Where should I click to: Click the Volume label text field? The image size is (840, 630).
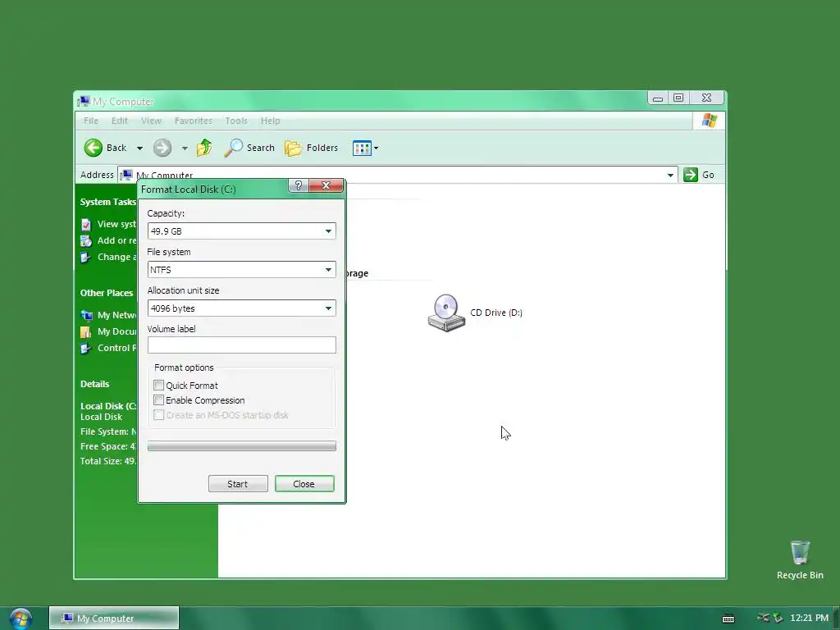click(242, 345)
